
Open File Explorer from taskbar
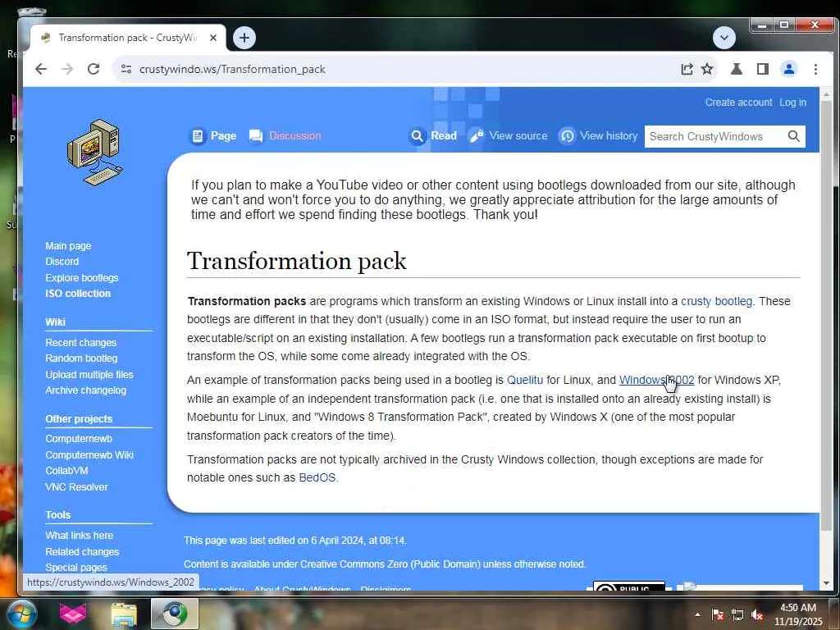pos(124,614)
